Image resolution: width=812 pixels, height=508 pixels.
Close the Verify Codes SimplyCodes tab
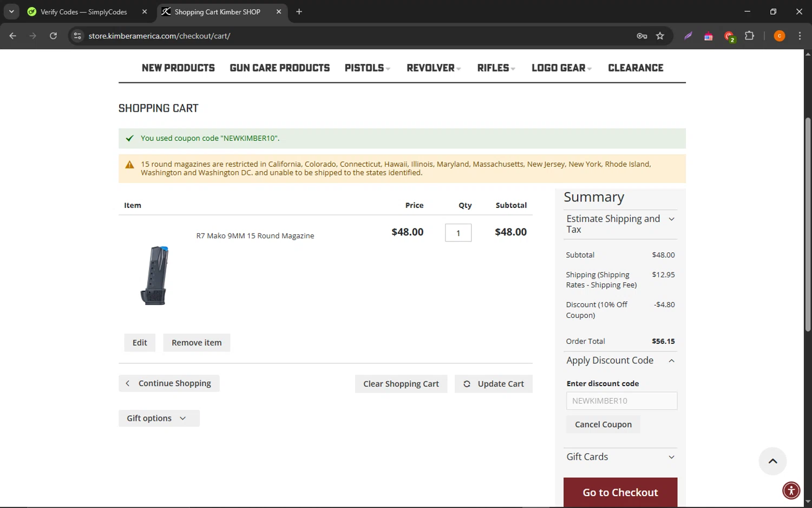click(145, 11)
